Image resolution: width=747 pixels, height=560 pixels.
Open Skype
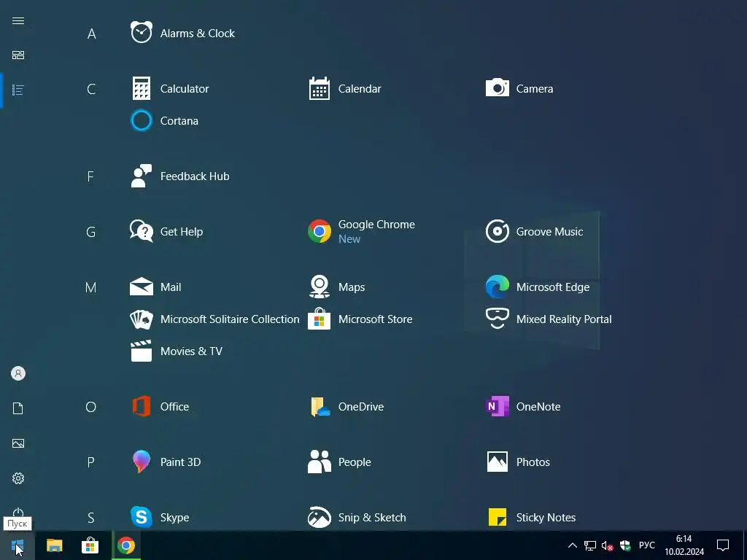(x=160, y=517)
